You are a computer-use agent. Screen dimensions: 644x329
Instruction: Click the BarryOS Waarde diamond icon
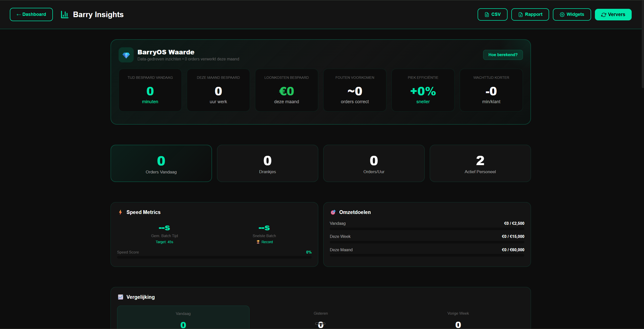(126, 55)
